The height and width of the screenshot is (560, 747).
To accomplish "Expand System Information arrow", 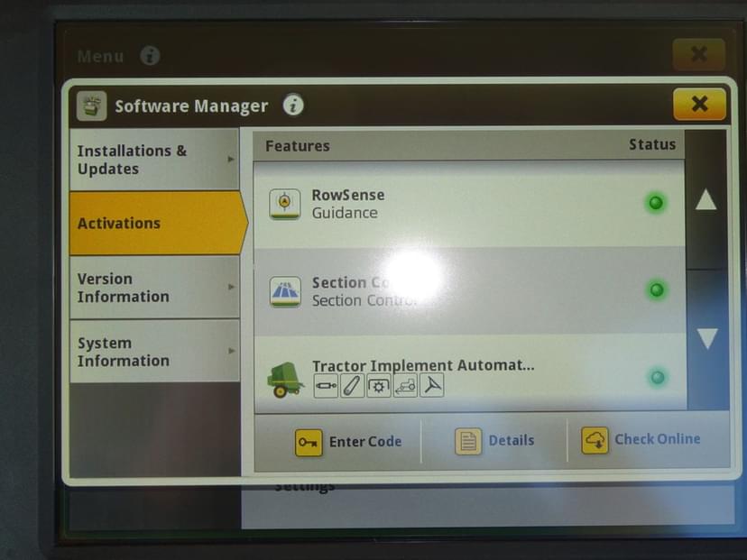I will point(231,351).
